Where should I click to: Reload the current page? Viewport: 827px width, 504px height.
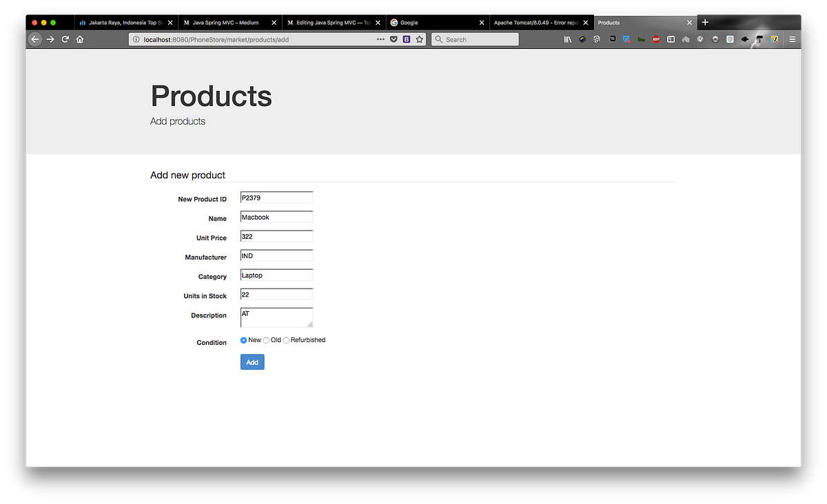coord(65,39)
